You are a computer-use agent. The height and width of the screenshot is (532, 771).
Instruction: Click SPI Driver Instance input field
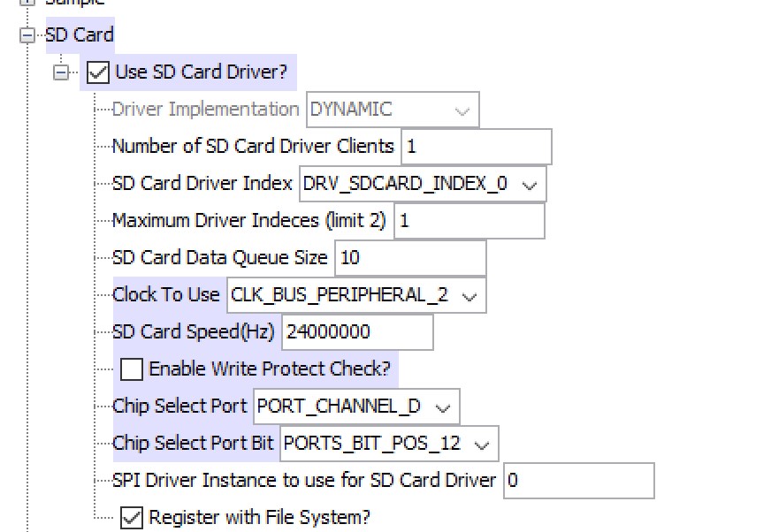(x=579, y=481)
